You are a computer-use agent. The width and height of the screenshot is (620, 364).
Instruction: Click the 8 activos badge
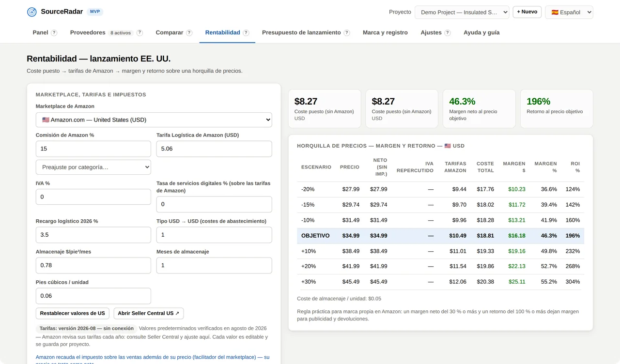121,33
